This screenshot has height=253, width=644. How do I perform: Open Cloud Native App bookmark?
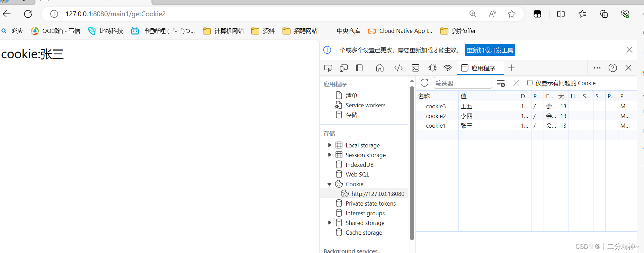[400, 31]
